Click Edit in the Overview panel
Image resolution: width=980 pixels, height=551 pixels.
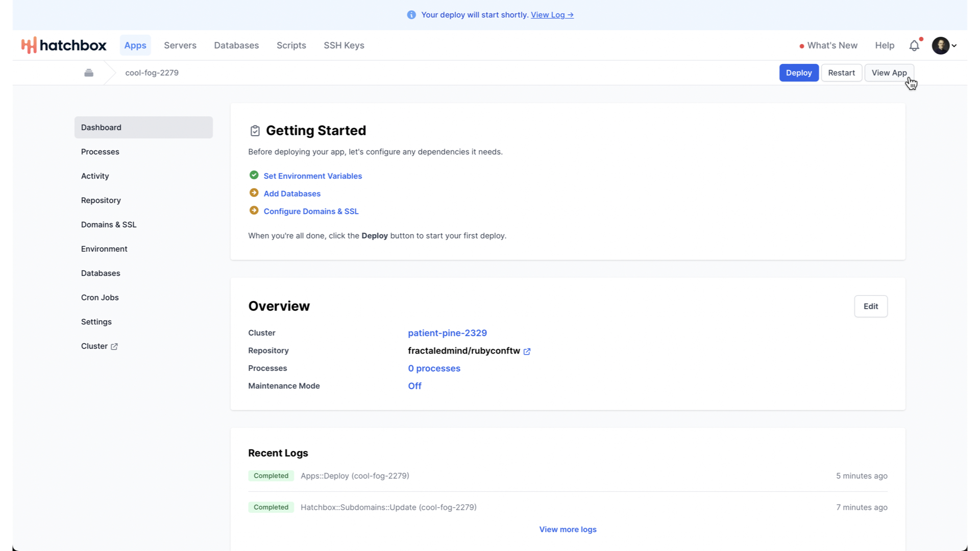(870, 306)
